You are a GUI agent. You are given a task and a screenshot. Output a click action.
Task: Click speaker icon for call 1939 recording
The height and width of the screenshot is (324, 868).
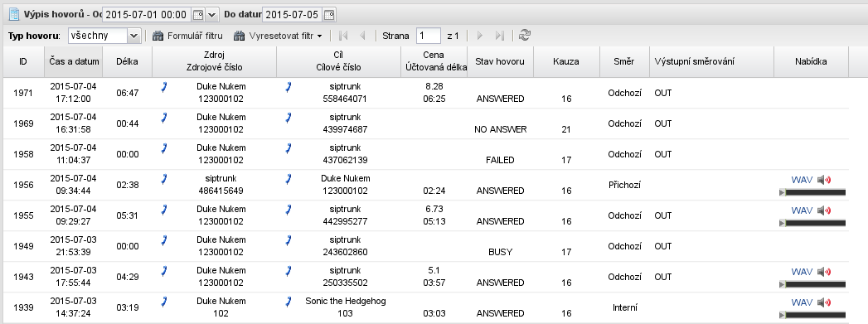click(x=824, y=302)
